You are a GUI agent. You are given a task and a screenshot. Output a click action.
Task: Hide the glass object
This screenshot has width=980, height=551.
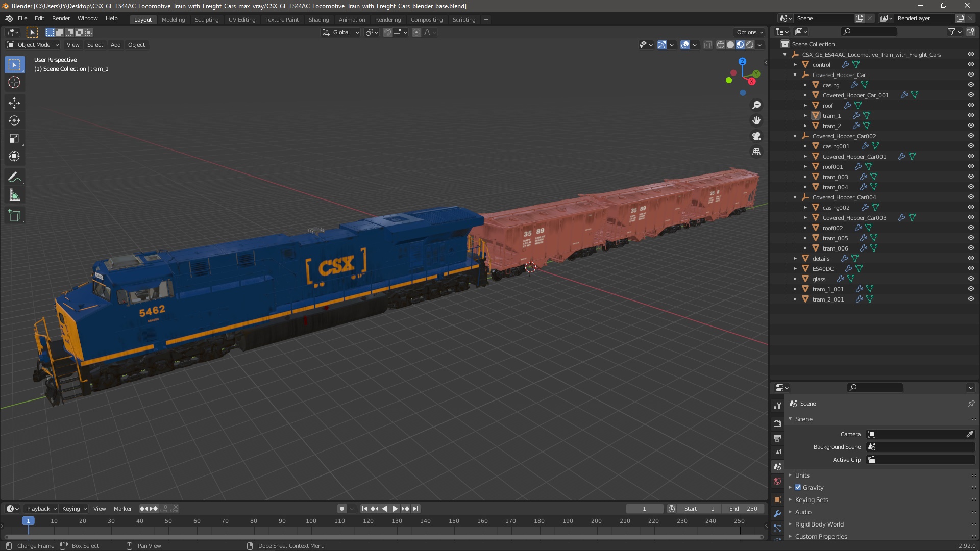click(971, 279)
